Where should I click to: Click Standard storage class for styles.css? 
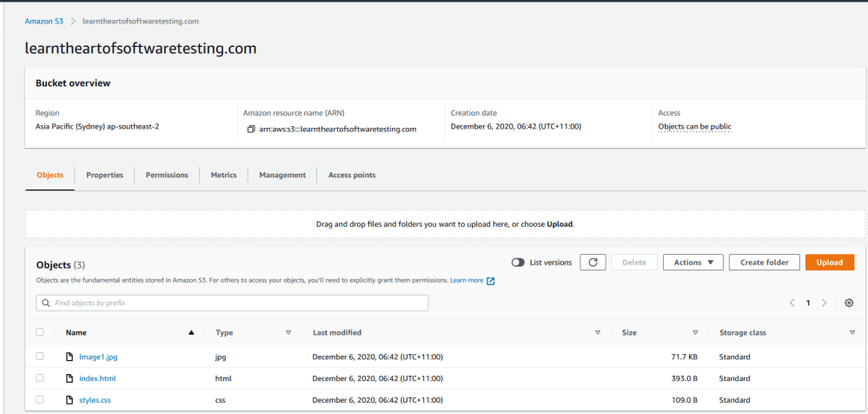tap(734, 399)
